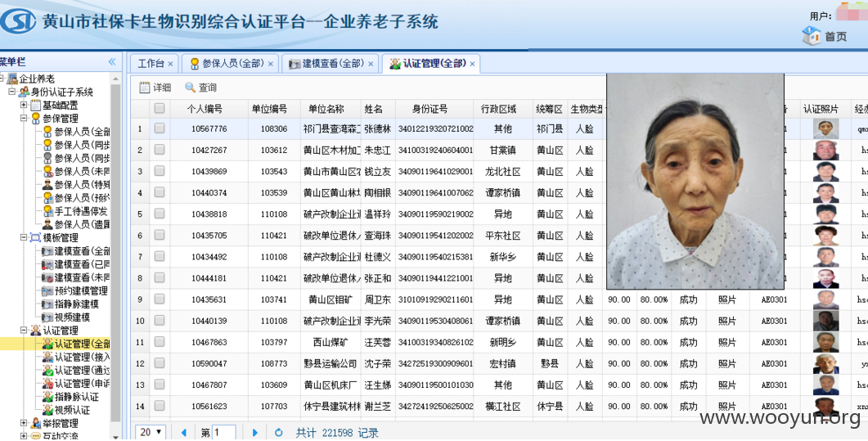
Task: Sort by 身份证号 column header
Action: coord(430,109)
